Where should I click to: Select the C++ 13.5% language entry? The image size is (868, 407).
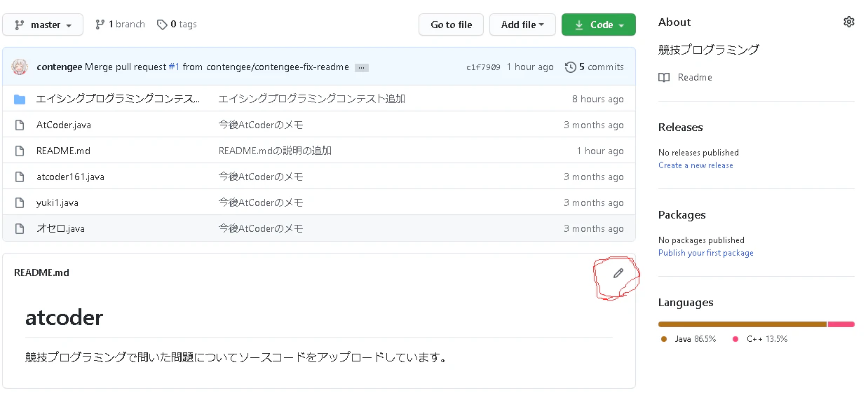[760, 339]
